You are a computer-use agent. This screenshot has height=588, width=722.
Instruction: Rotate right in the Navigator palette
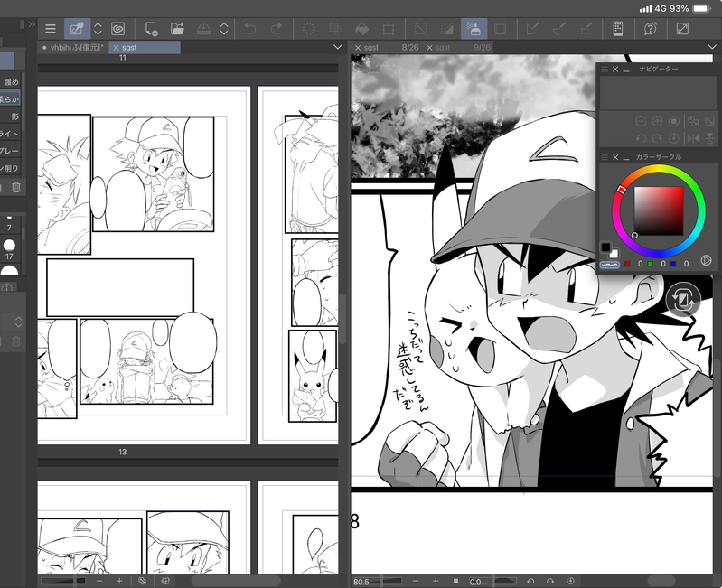pyautogui.click(x=657, y=138)
